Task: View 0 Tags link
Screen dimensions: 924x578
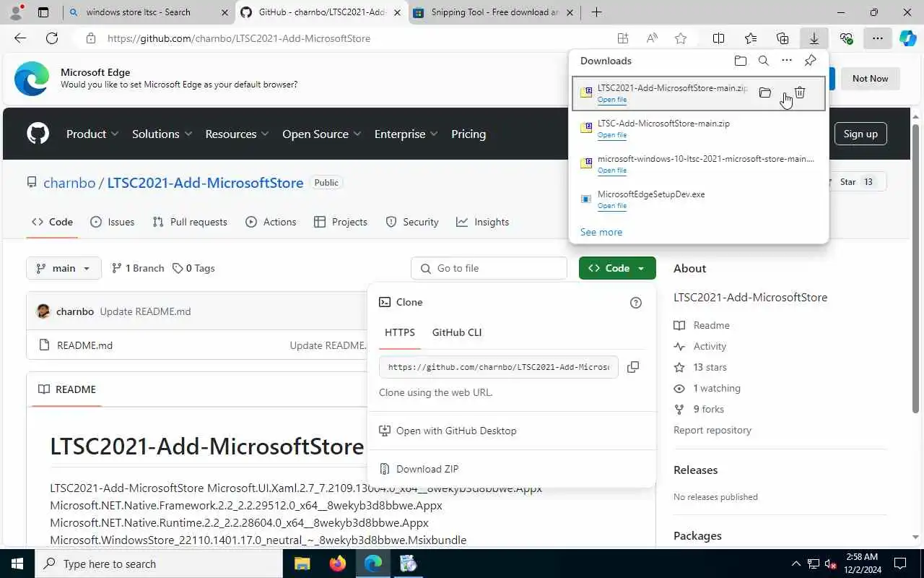Action: 193,268
